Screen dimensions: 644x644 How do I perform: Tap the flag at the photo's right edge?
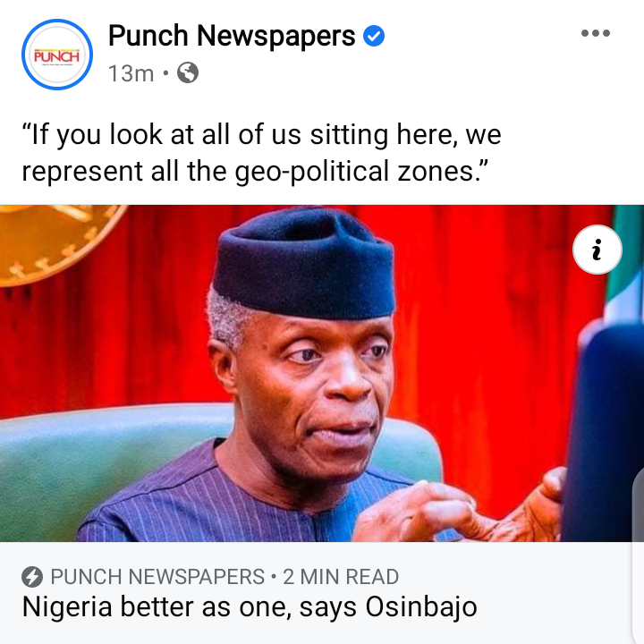tap(625, 263)
